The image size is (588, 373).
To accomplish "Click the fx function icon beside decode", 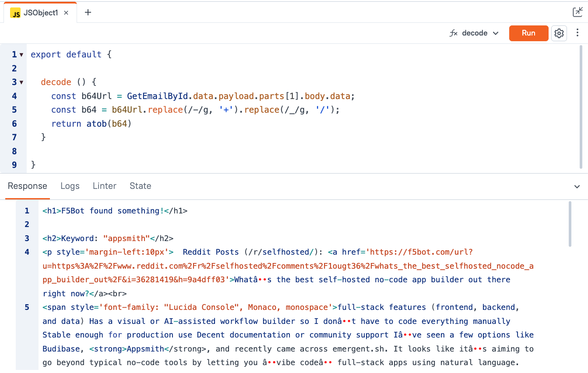I will point(454,33).
